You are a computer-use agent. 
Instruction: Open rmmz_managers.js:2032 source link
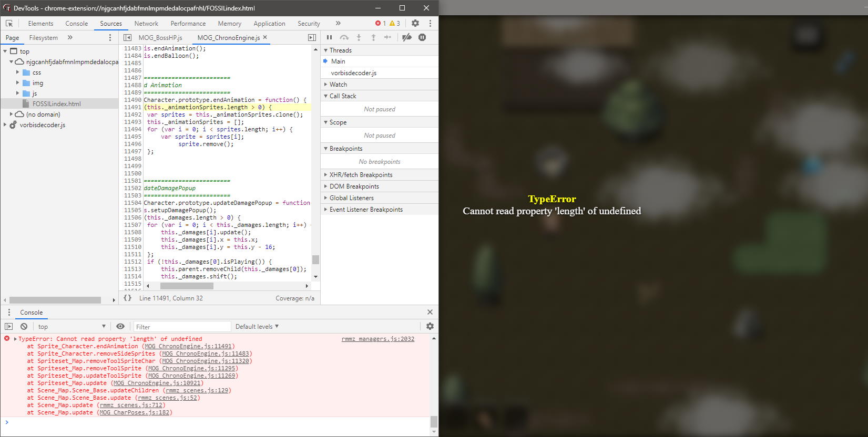click(378, 339)
